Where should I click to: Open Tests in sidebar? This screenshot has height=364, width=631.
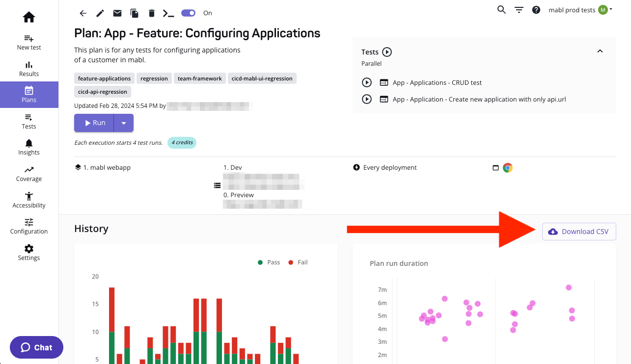(x=29, y=122)
